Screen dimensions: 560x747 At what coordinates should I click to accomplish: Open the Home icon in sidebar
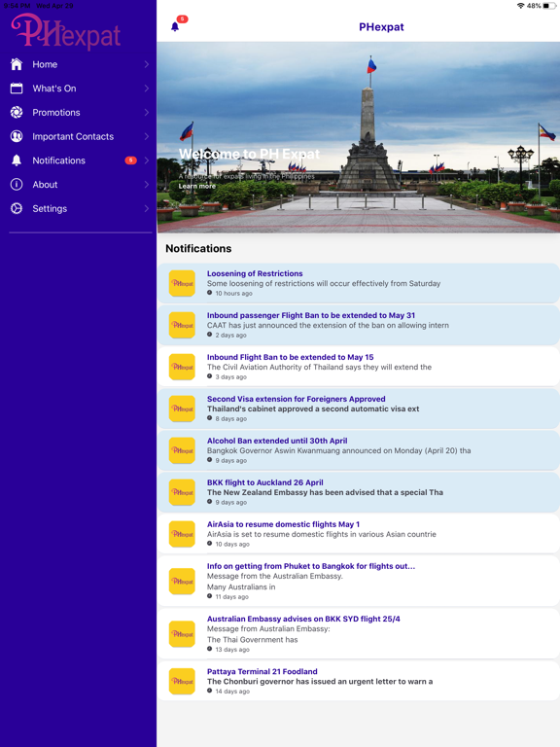click(x=17, y=64)
